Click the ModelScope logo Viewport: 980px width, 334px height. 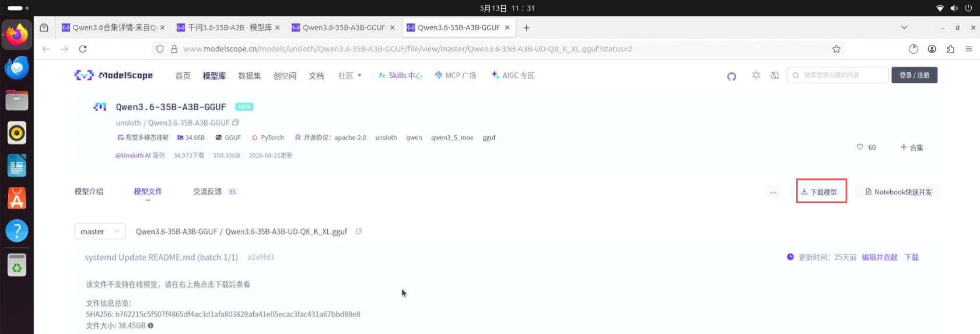coord(114,75)
